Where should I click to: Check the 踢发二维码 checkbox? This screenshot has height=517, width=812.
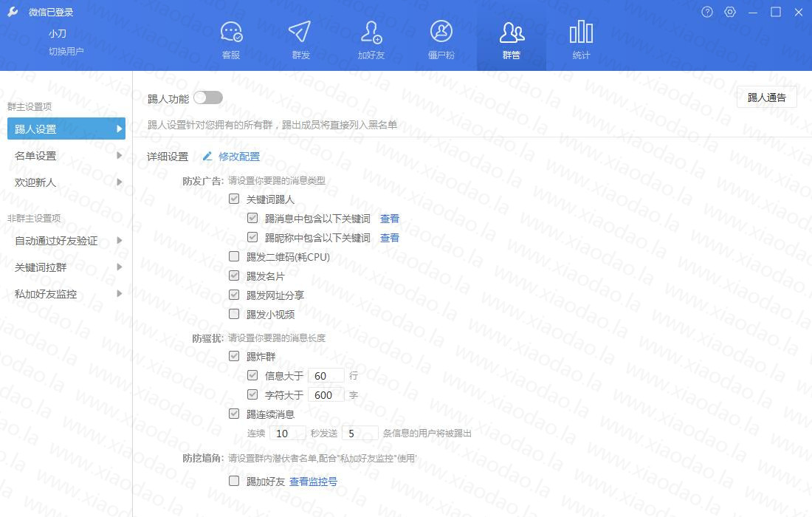click(234, 257)
